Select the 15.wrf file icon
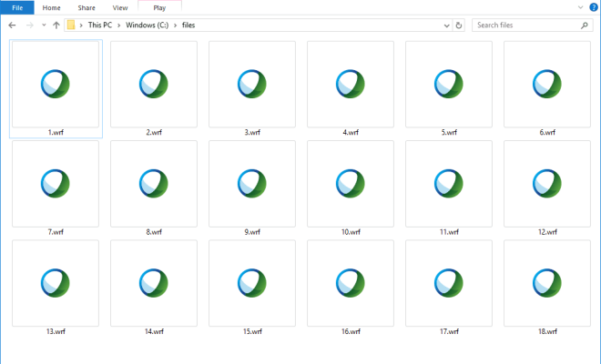Image resolution: width=601 pixels, height=364 pixels. [x=252, y=284]
